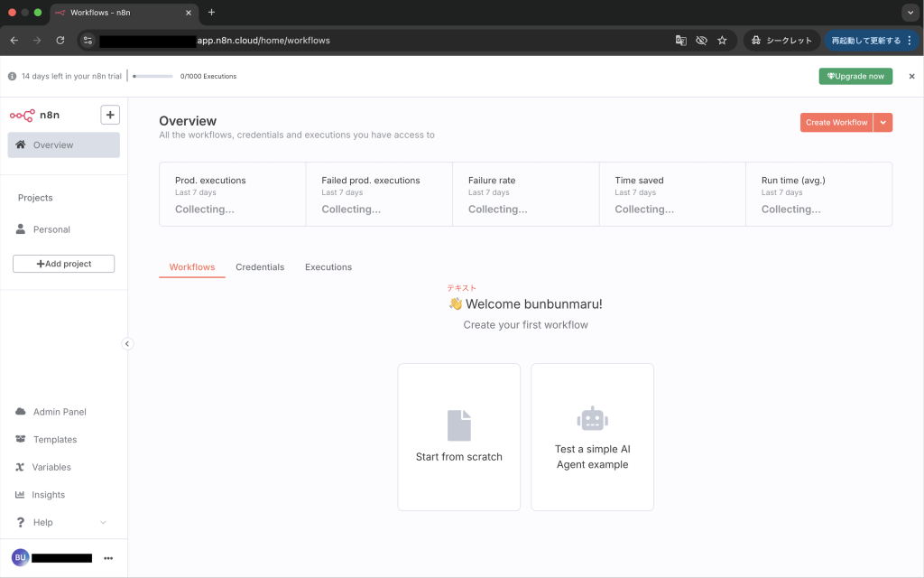
Task: Click the n8n logo in sidebar
Action: coord(34,115)
